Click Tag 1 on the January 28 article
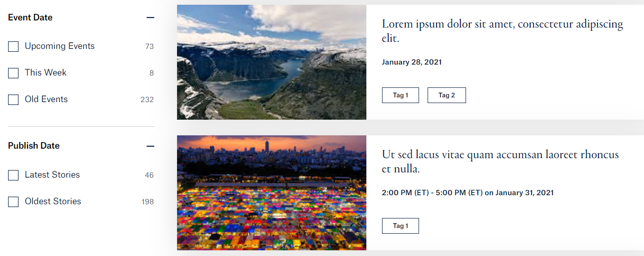The width and height of the screenshot is (644, 256). tap(400, 95)
